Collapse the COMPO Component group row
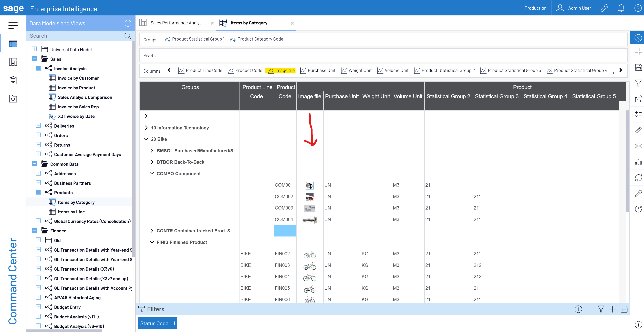The height and width of the screenshot is (332, 644). coord(152,174)
